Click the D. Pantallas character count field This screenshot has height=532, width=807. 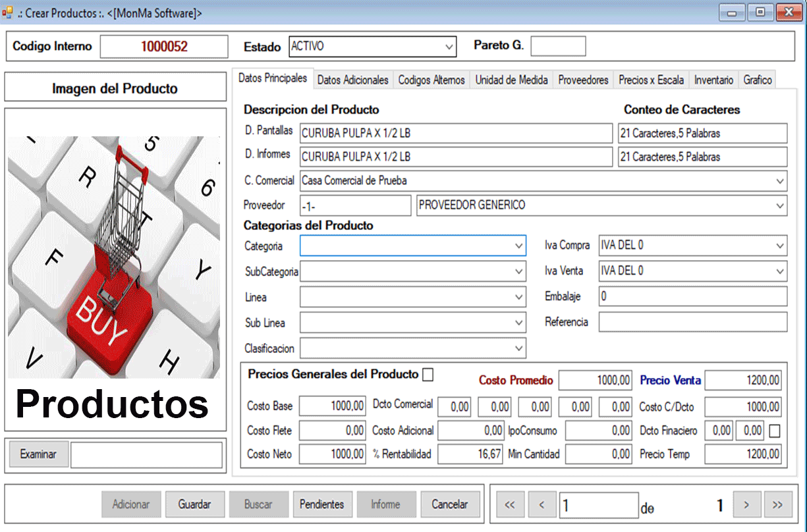[x=702, y=133]
